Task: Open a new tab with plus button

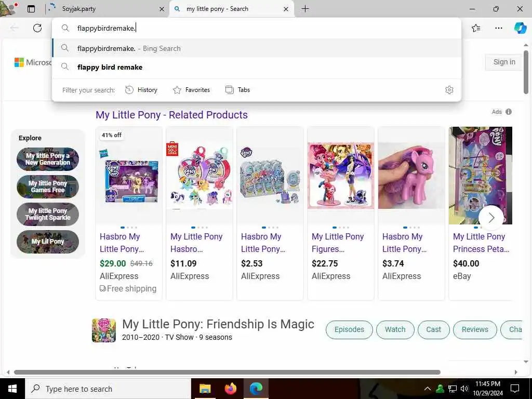Action: pos(305,9)
